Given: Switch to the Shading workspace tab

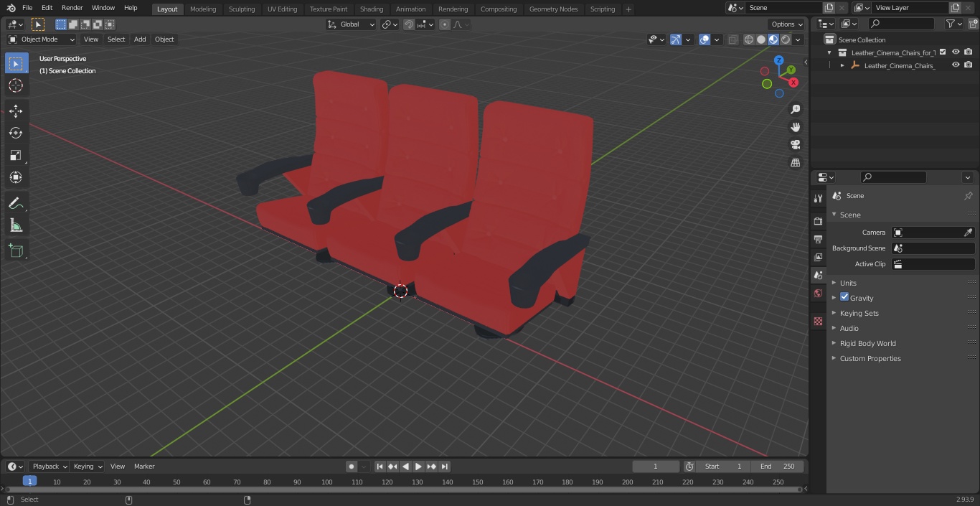Looking at the screenshot, I should click(372, 9).
